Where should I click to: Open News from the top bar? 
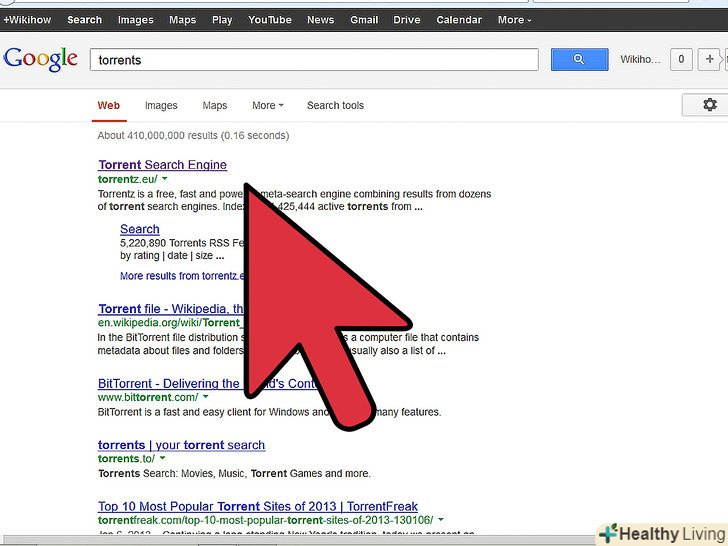[x=320, y=20]
